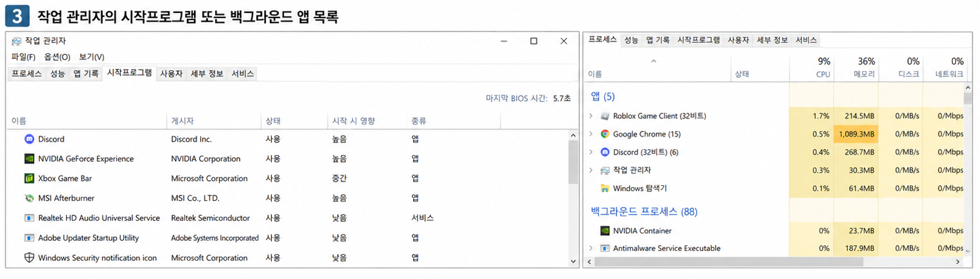Viewport: 980px width, 279px height.
Task: Sort startup list by 종류 column
Action: (x=453, y=121)
